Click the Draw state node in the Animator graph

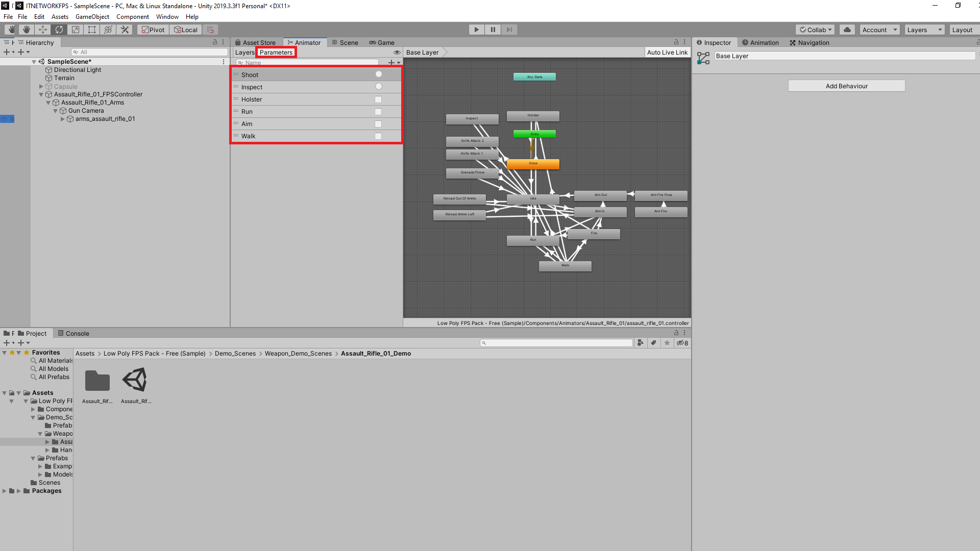(533, 164)
